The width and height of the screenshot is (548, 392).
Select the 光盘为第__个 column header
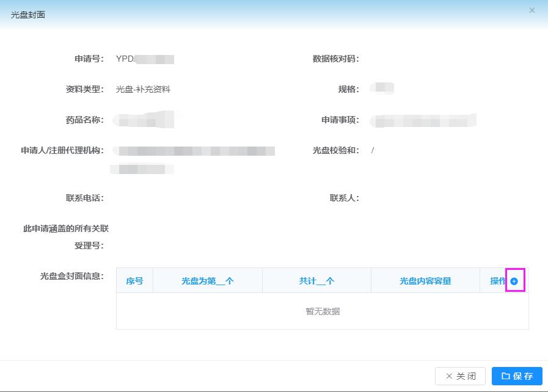pos(208,280)
